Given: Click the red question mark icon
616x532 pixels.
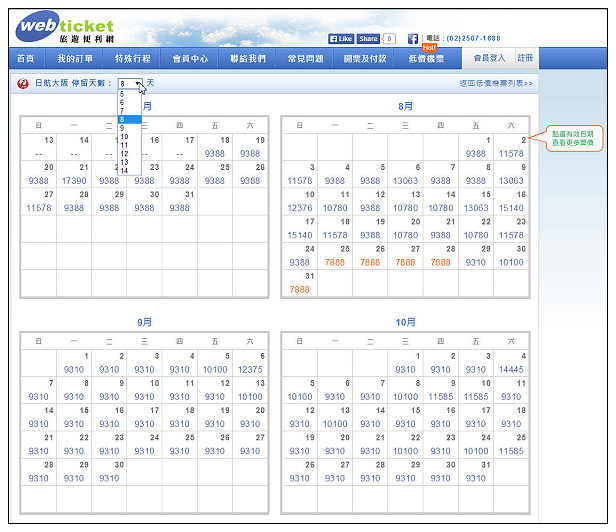Looking at the screenshot, I should click(23, 84).
